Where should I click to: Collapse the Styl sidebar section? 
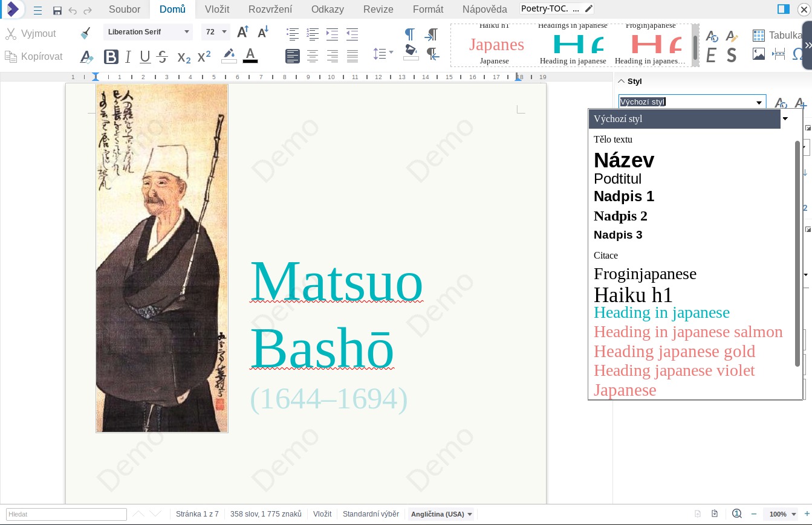620,81
